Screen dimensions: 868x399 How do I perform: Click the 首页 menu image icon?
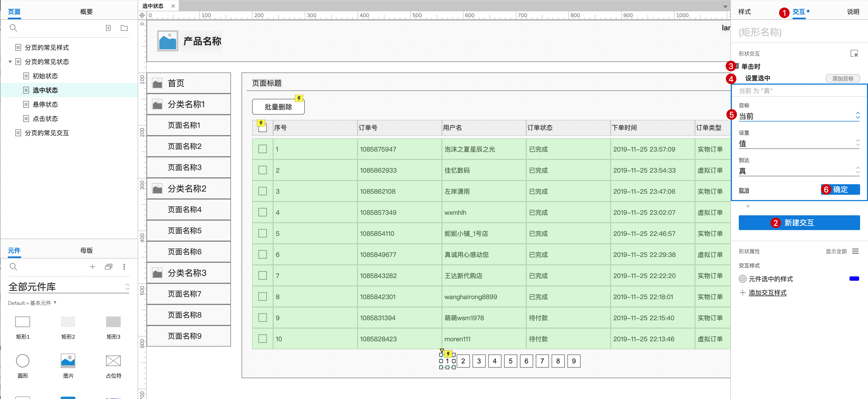click(x=157, y=83)
